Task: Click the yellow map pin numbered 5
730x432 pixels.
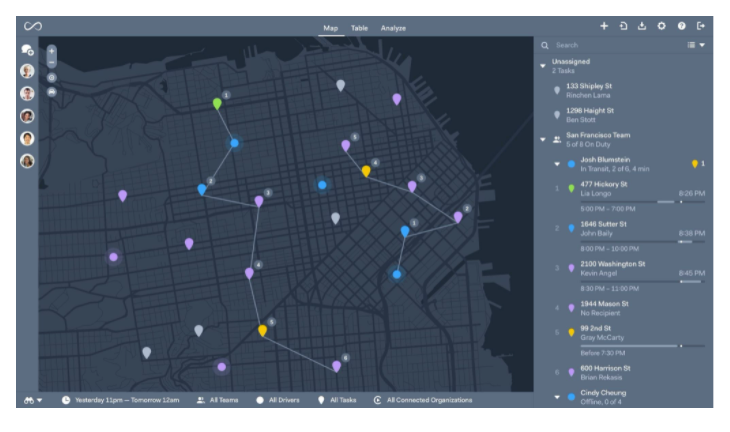Action: pyautogui.click(x=263, y=330)
